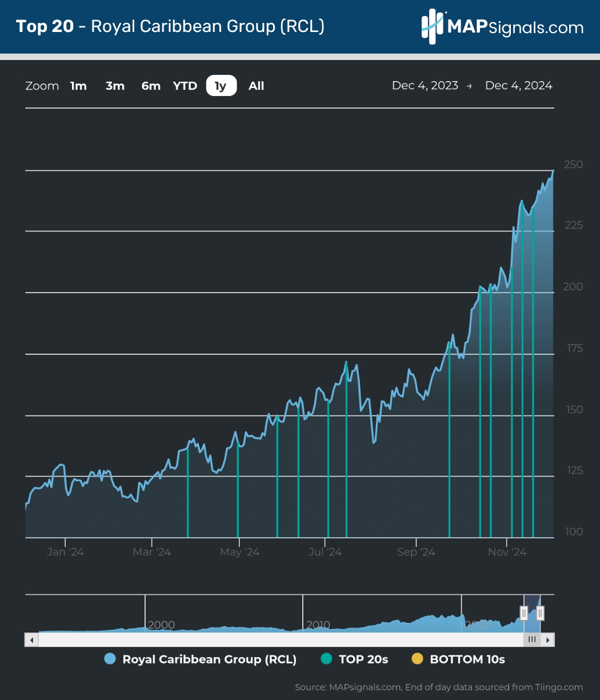Show All historical data range

pyautogui.click(x=257, y=86)
